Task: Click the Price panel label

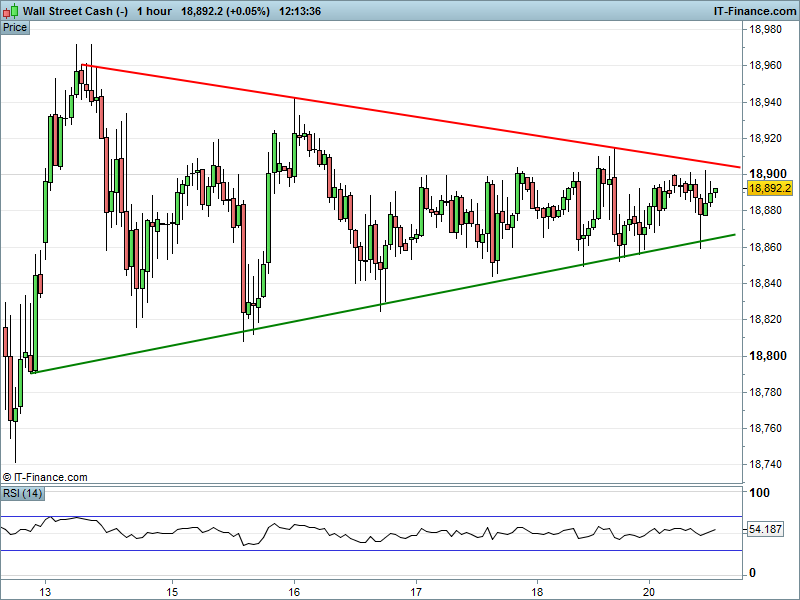Action: point(15,28)
